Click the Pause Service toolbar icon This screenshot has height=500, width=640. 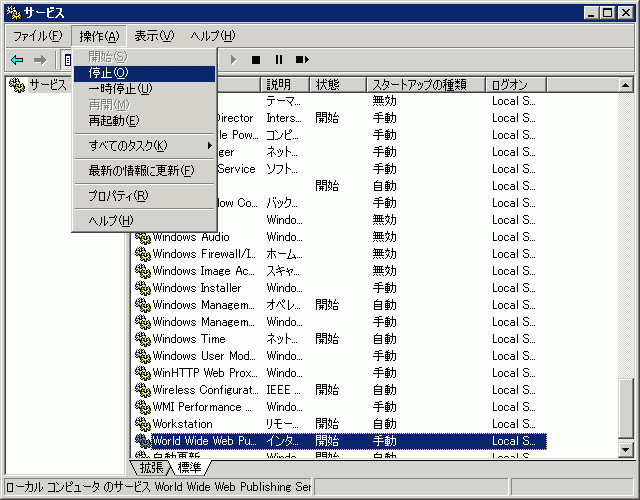(279, 60)
